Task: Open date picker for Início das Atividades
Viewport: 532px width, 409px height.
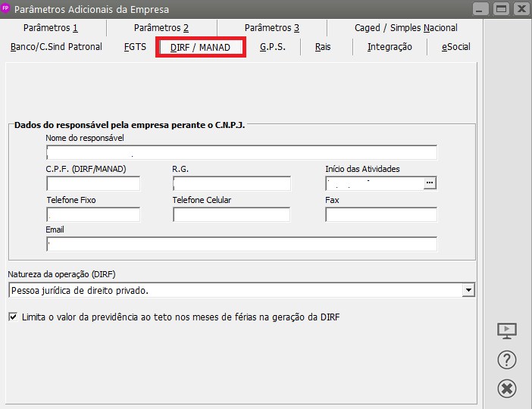Action: coord(430,183)
